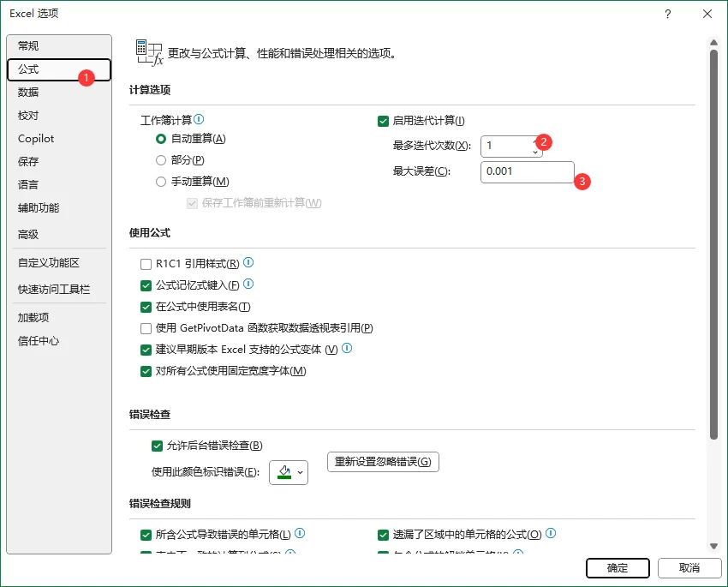The width and height of the screenshot is (728, 587).
Task: Toggle 遗漏了区域中的单元格的公式 checkbox
Action: [383, 535]
